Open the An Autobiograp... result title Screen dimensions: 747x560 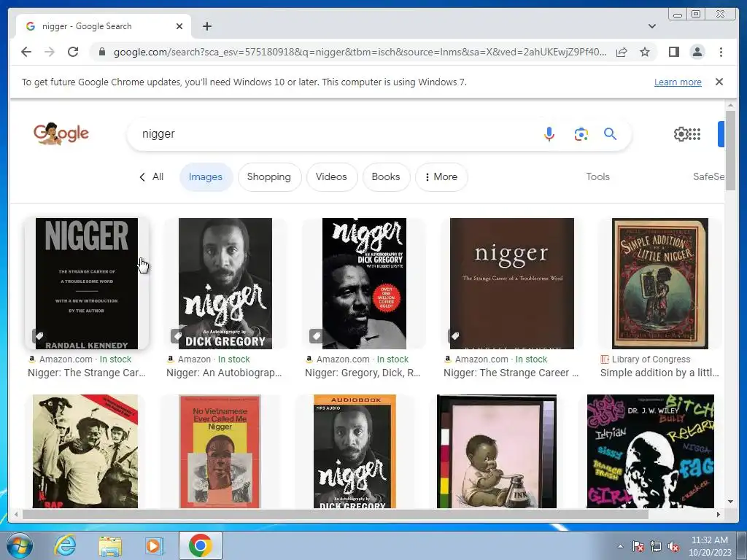tap(224, 373)
